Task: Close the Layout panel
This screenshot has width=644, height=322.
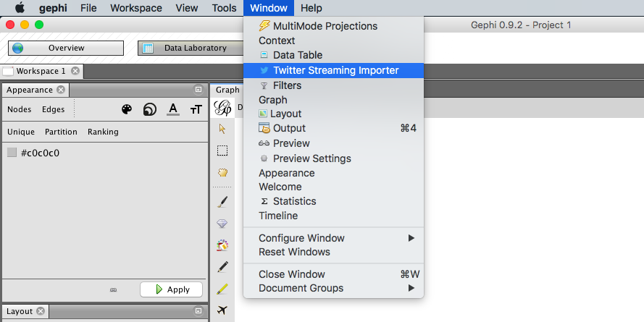Action: coord(41,311)
